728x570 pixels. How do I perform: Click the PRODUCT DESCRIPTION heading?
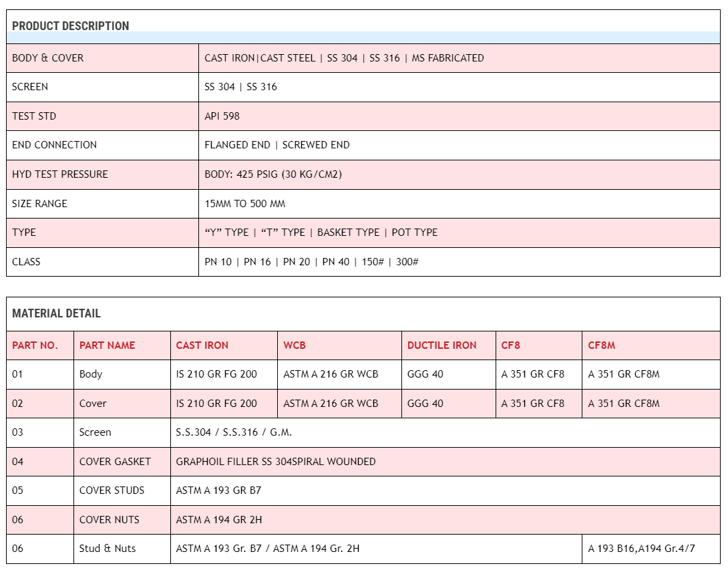tap(71, 26)
